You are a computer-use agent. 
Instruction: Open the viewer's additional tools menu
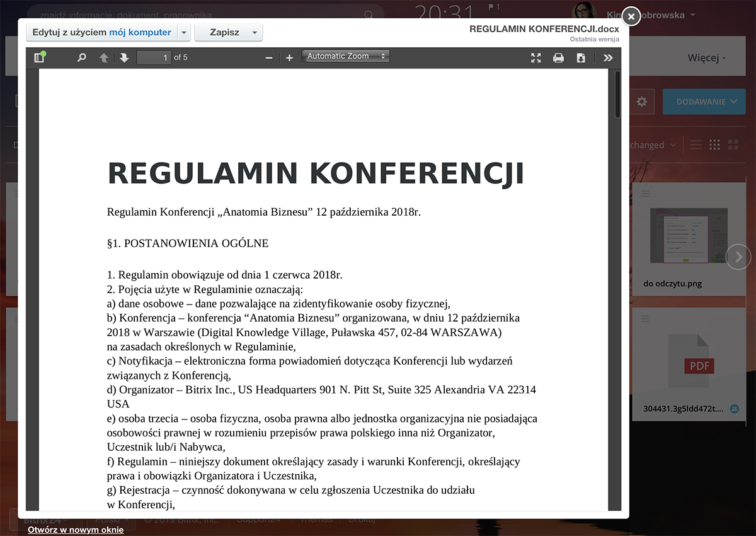pyautogui.click(x=607, y=57)
